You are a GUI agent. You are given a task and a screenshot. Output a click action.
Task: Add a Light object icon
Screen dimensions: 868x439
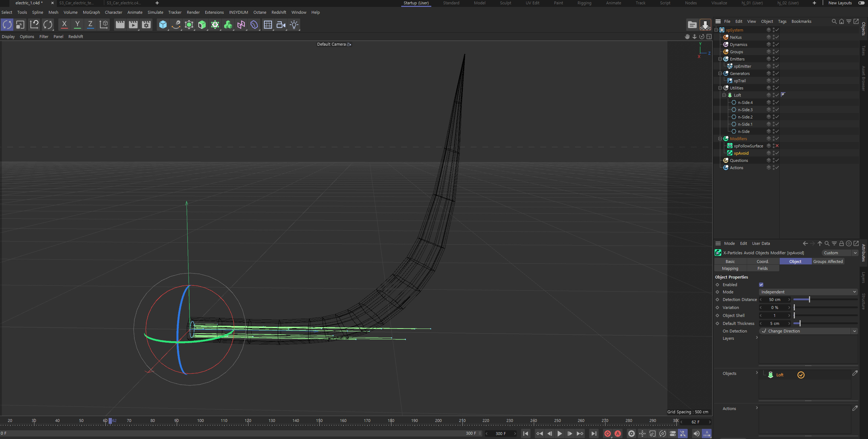tap(294, 25)
